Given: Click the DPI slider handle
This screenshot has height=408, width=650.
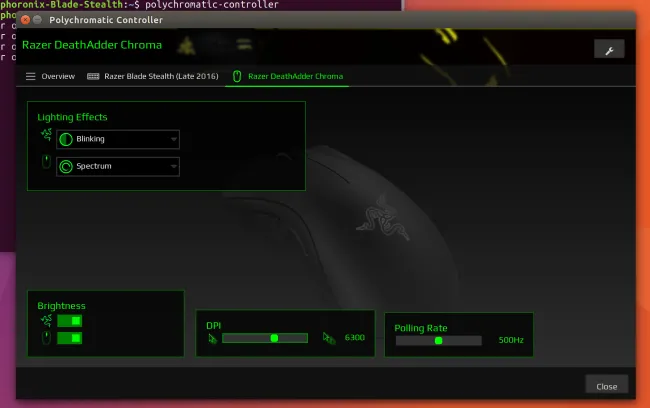Looking at the screenshot, I should tap(274, 338).
